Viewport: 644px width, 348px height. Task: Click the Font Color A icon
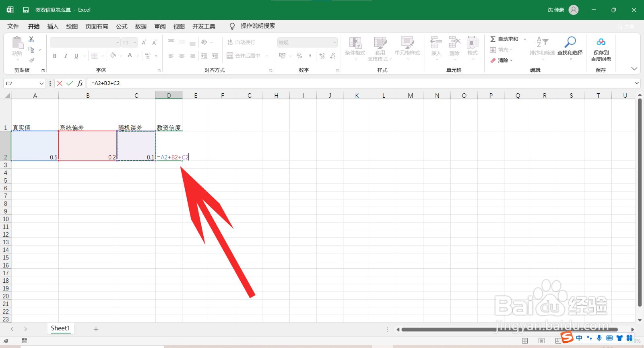(x=130, y=56)
